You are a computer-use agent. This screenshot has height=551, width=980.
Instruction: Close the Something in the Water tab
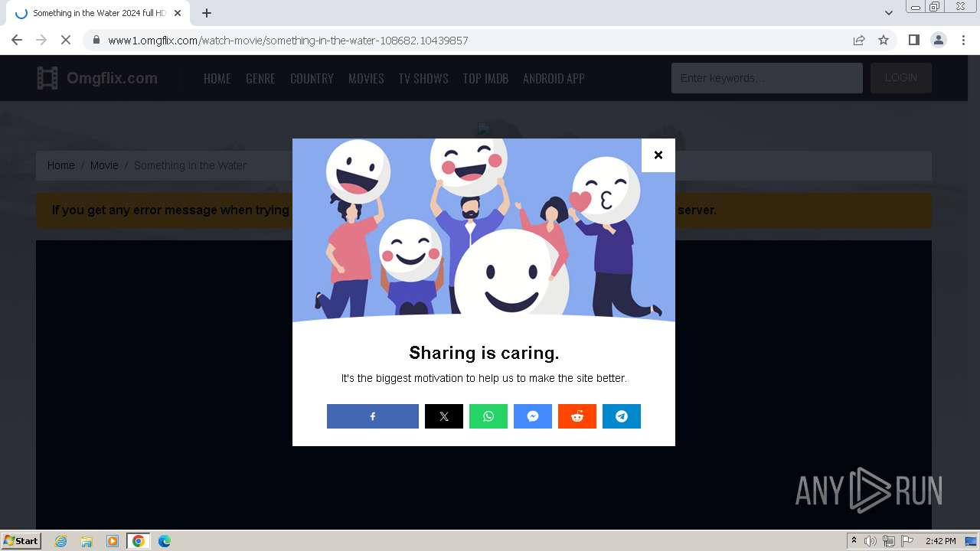(178, 13)
